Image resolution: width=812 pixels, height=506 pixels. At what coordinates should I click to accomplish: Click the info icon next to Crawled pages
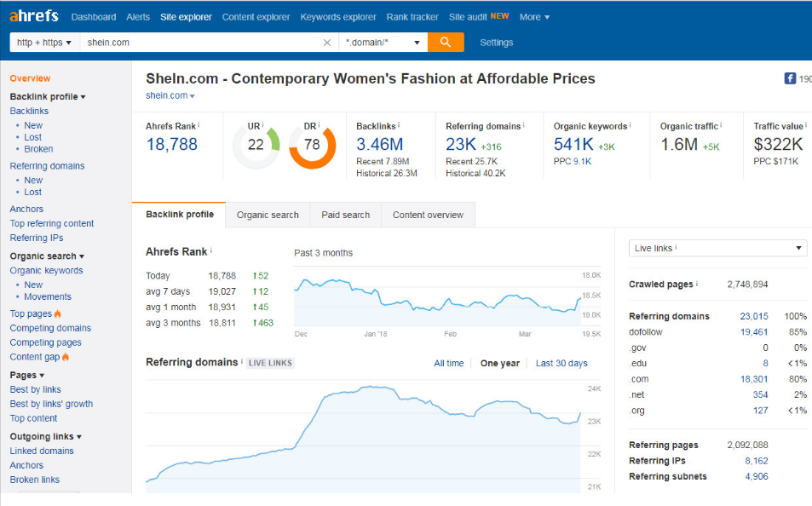point(696,284)
